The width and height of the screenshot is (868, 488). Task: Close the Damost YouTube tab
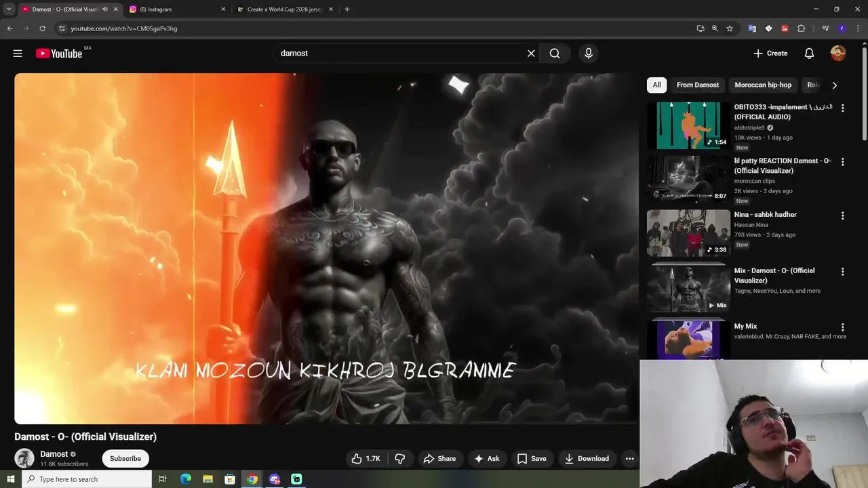click(115, 9)
